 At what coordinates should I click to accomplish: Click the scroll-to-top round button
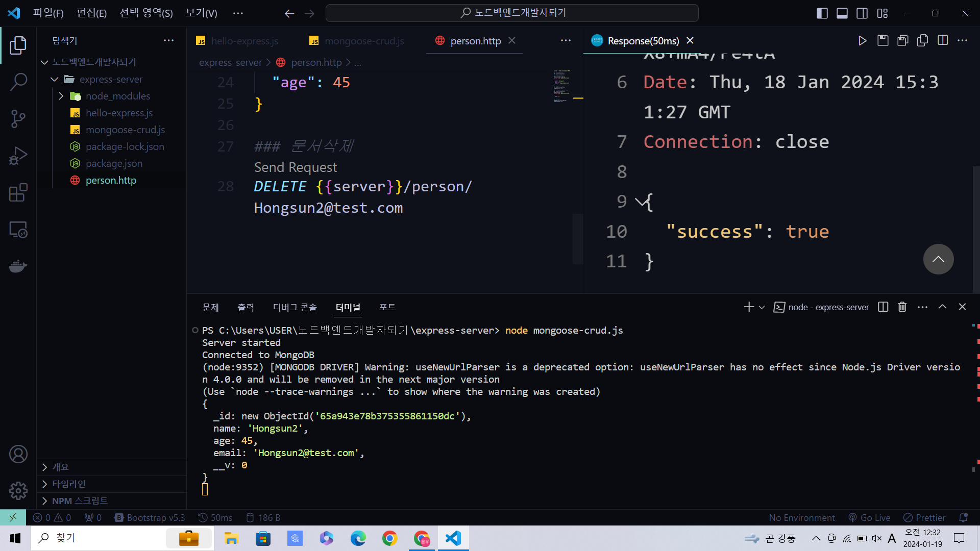[938, 259]
